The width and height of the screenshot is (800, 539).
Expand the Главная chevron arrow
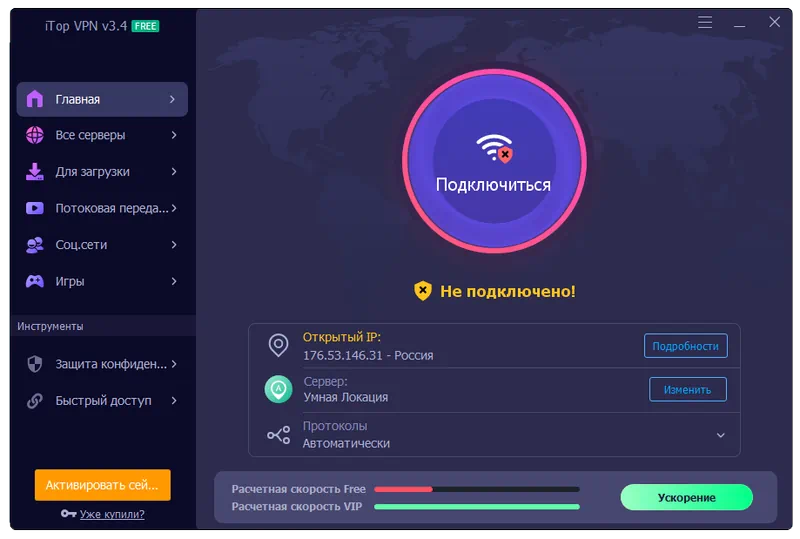172,99
